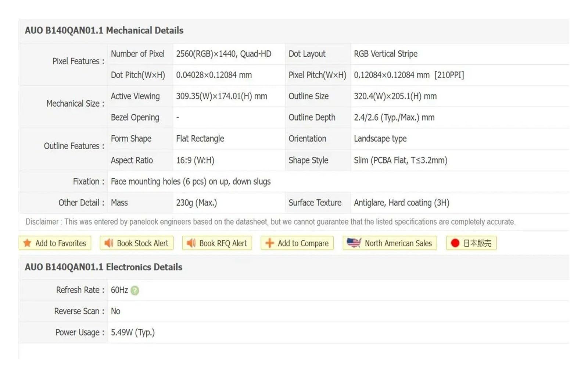Click the Fixation row header
588x378 pixels.
(x=89, y=182)
